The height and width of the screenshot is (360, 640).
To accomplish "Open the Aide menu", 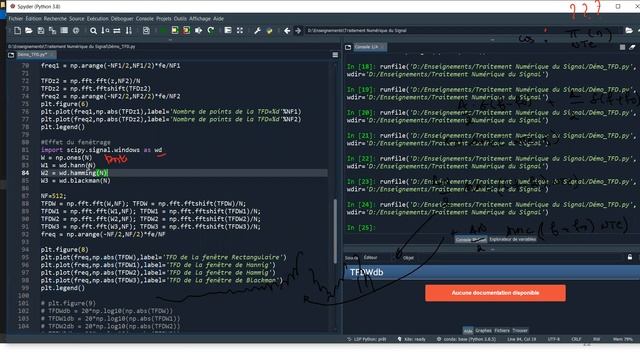I will tap(218, 19).
